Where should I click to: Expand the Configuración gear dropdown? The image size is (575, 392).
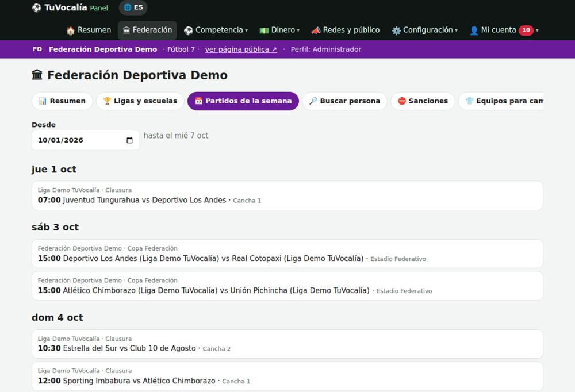(424, 30)
